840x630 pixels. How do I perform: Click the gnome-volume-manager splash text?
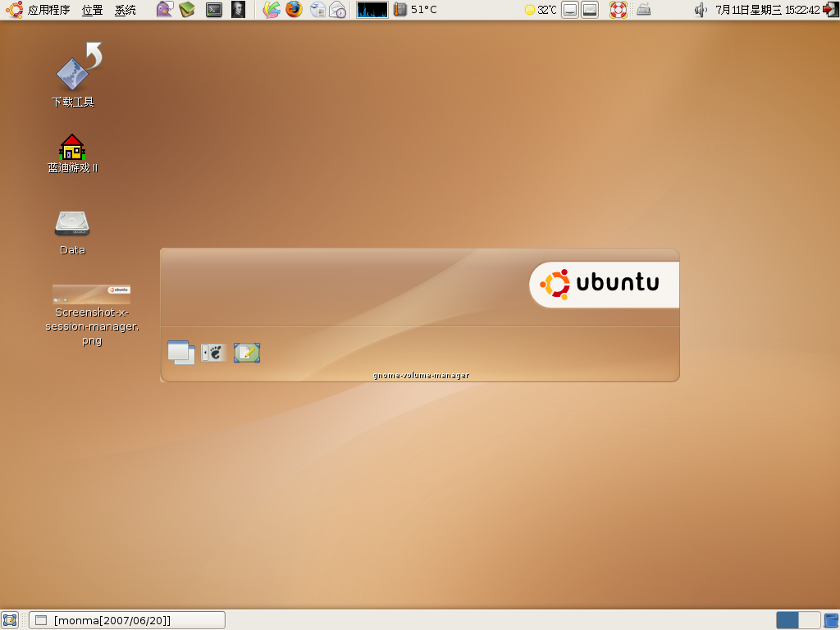(x=421, y=375)
